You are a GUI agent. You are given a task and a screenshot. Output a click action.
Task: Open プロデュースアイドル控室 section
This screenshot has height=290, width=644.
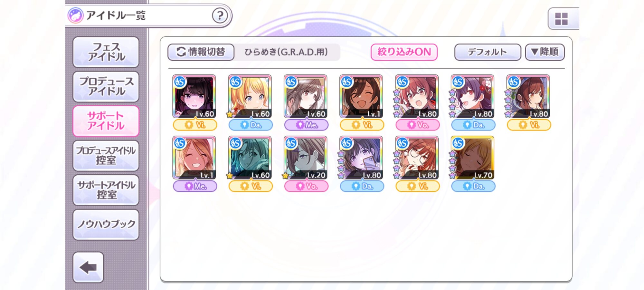(x=106, y=155)
